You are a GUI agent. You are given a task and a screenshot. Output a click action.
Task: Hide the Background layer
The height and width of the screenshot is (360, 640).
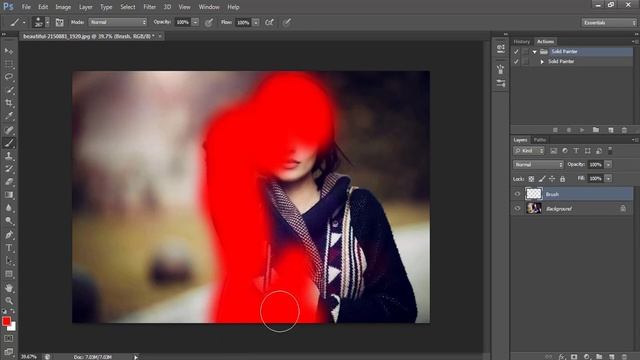(x=517, y=208)
